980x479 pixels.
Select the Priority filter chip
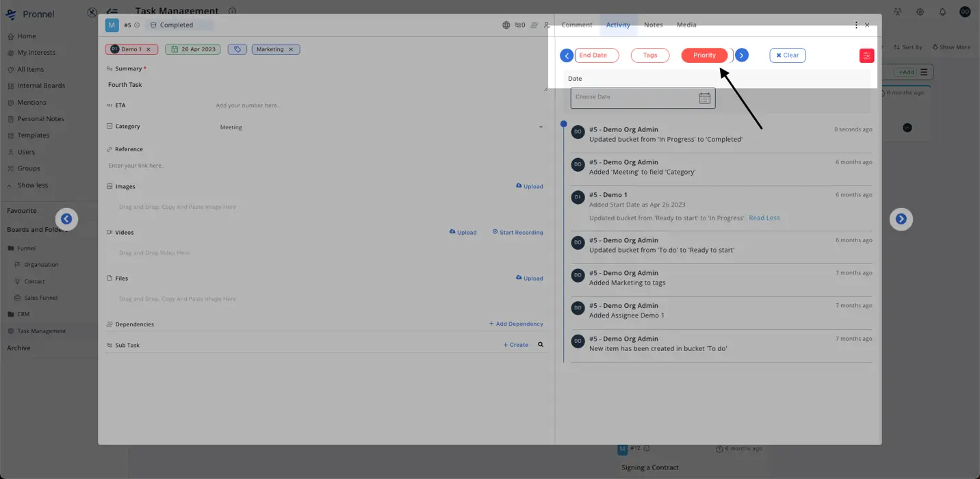tap(704, 55)
